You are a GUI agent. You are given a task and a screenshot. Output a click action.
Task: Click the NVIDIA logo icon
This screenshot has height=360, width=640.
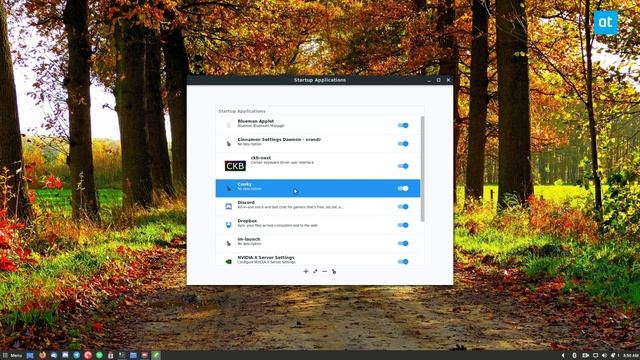[x=229, y=262]
